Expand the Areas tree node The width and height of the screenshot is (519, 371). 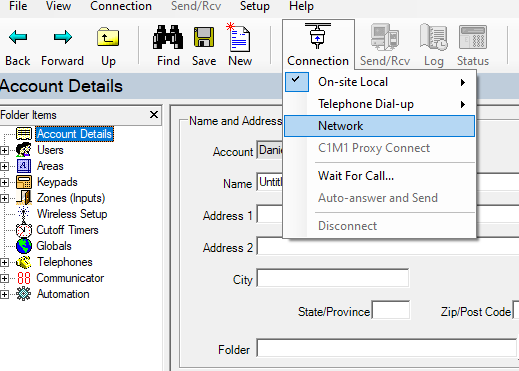[x=4, y=166]
